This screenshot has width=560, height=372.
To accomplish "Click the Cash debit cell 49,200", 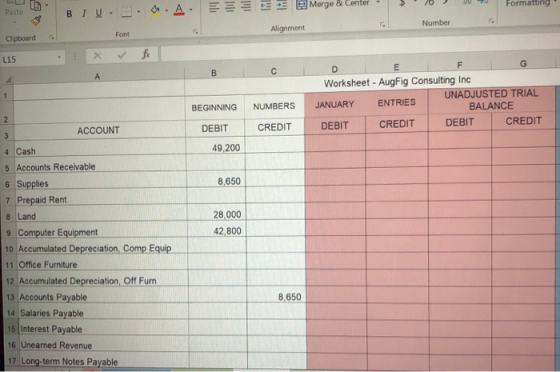I will coord(215,147).
